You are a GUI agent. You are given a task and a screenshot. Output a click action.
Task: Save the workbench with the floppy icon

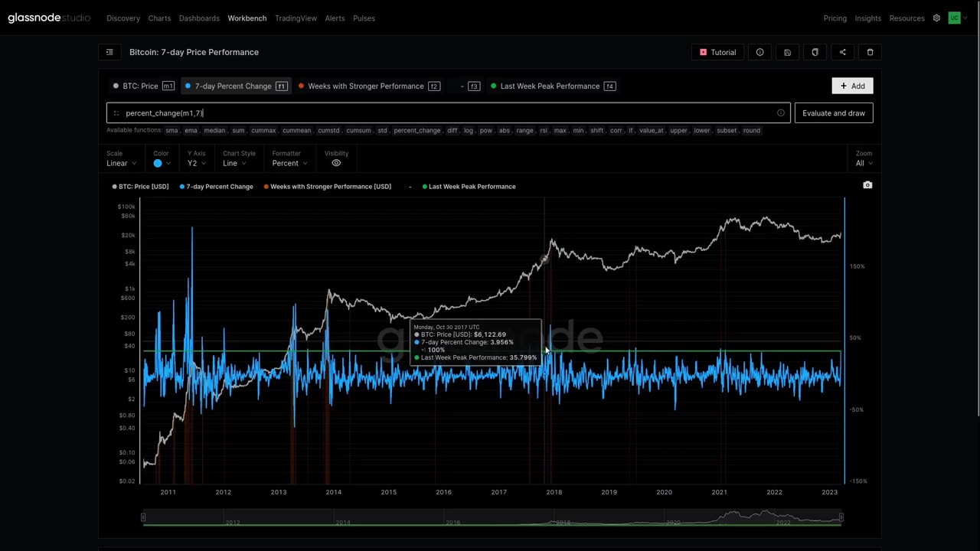pos(787,52)
